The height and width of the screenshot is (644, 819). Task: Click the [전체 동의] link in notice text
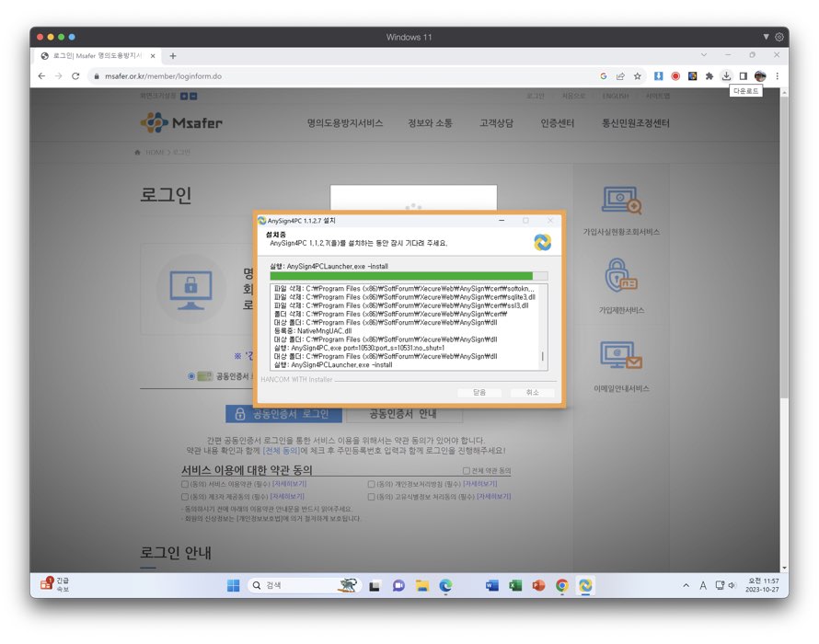point(281,451)
